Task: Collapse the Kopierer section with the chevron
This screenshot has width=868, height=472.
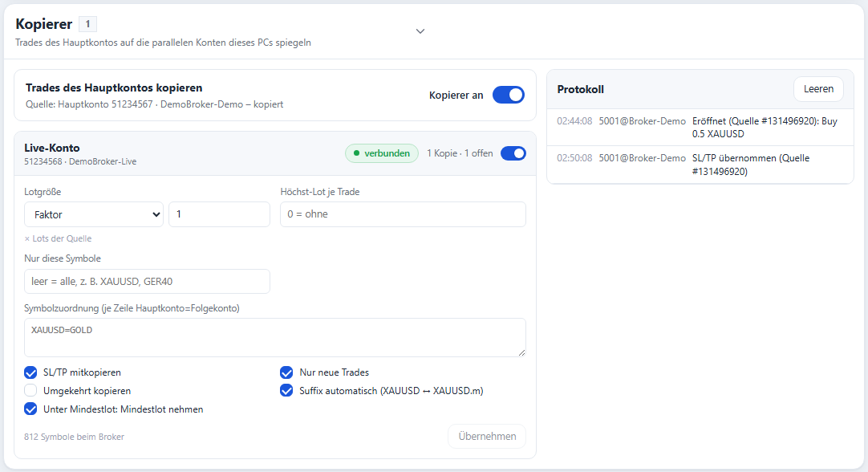Action: (x=420, y=31)
